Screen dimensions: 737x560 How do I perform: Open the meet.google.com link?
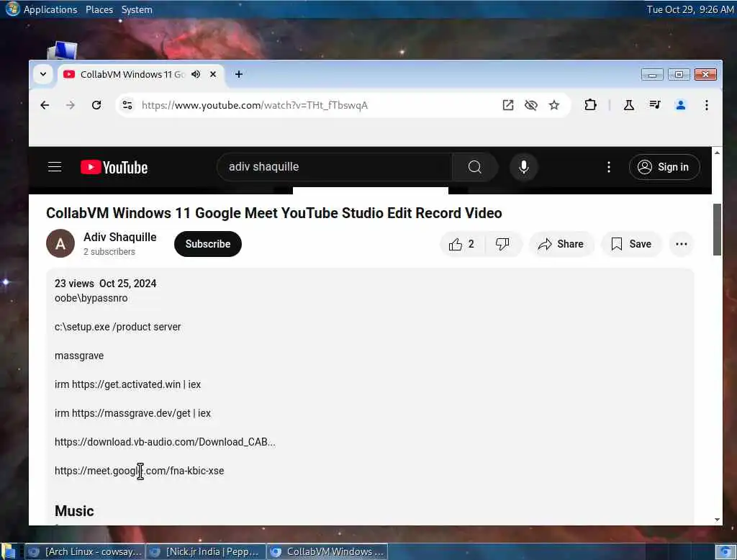[x=139, y=471]
